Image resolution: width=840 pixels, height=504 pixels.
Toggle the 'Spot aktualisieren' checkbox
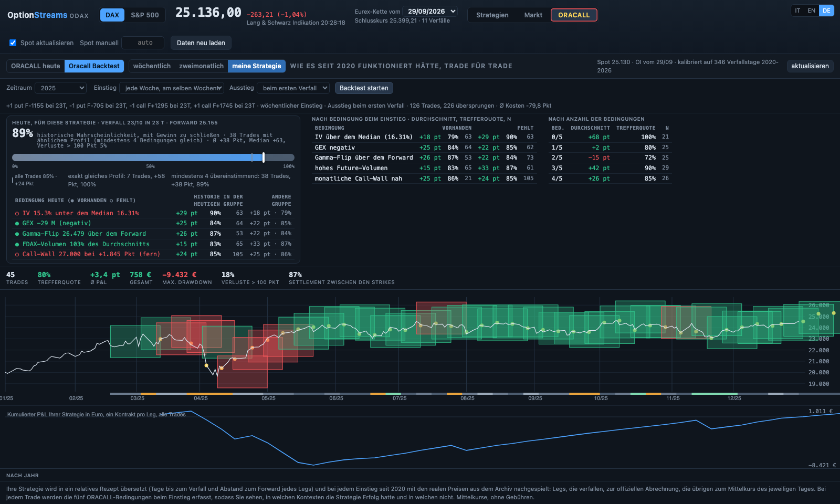(x=13, y=43)
